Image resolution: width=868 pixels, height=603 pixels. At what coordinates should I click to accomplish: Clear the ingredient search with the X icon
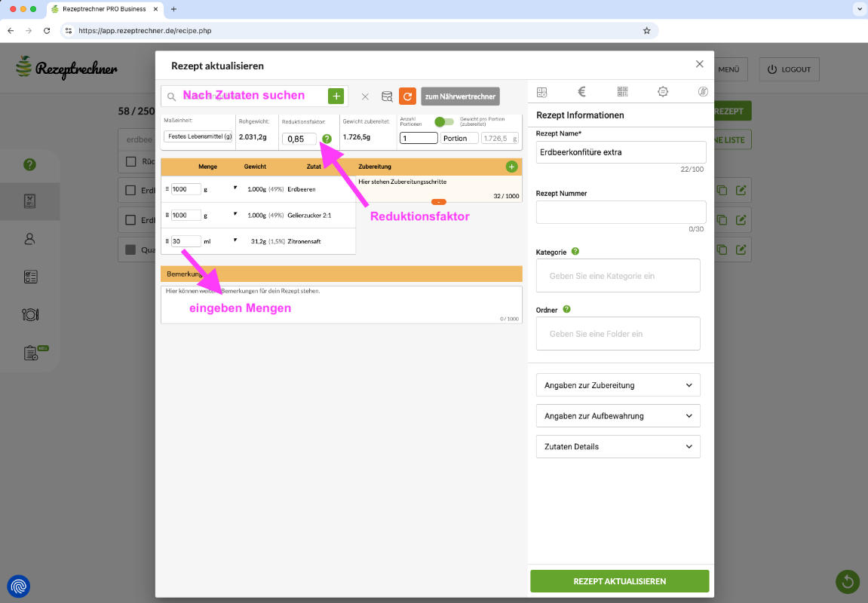pos(365,96)
